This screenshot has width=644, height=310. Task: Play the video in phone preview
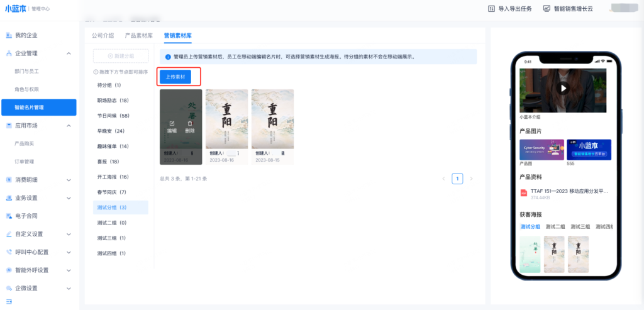coord(563,88)
